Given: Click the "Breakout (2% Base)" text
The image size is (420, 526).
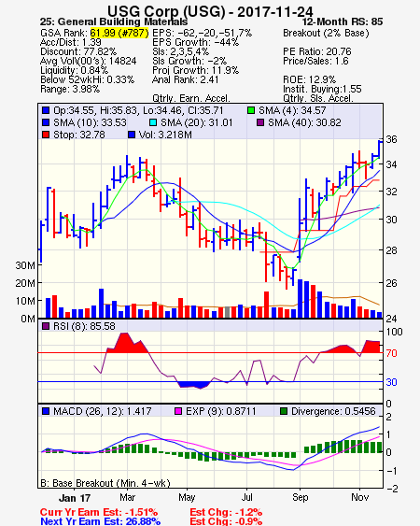Looking at the screenshot, I should pyautogui.click(x=326, y=33).
